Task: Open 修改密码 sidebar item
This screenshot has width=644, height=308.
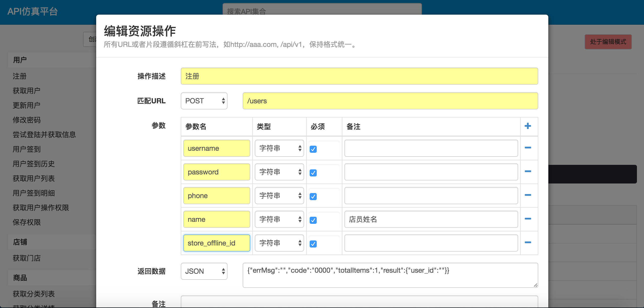Action: [x=26, y=120]
